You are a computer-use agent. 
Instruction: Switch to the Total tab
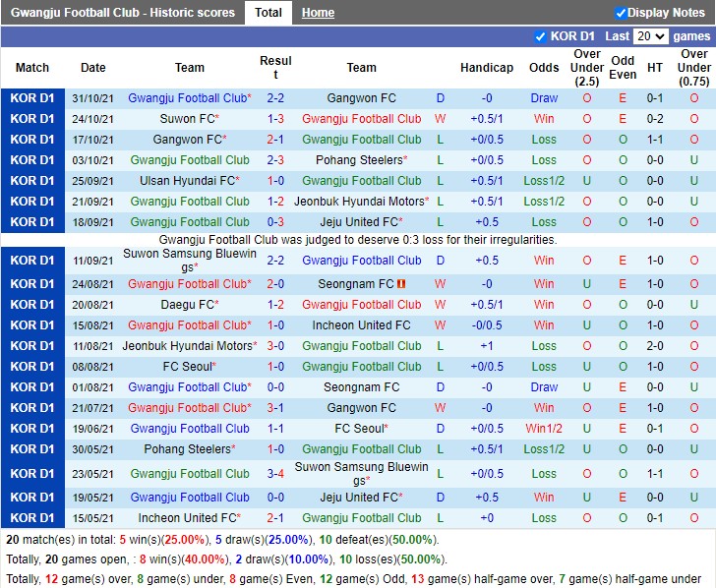point(268,13)
